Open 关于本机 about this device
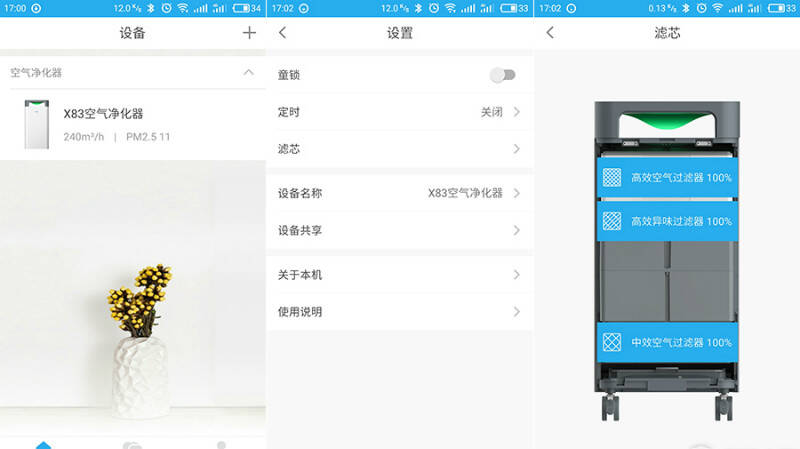 pos(399,275)
